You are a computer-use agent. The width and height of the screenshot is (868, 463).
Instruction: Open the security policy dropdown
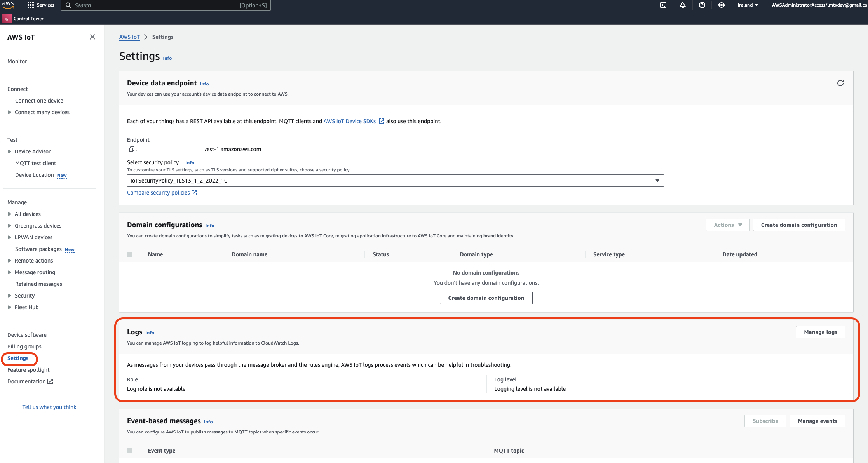point(395,181)
